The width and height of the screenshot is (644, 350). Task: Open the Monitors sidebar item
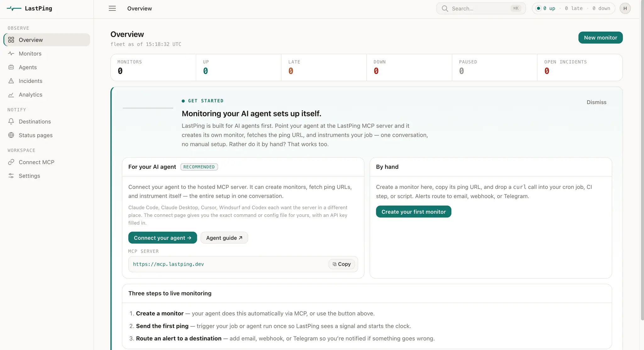point(47,54)
